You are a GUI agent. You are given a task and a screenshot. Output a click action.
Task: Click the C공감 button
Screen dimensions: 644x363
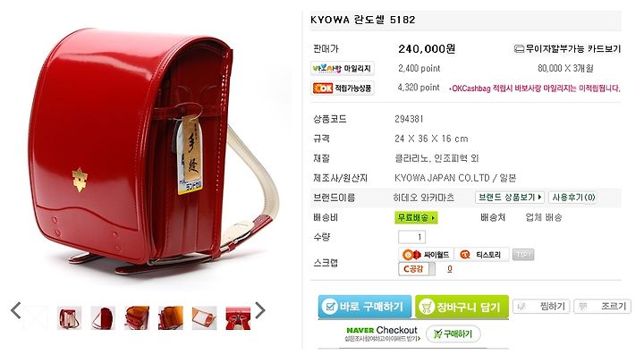417,269
